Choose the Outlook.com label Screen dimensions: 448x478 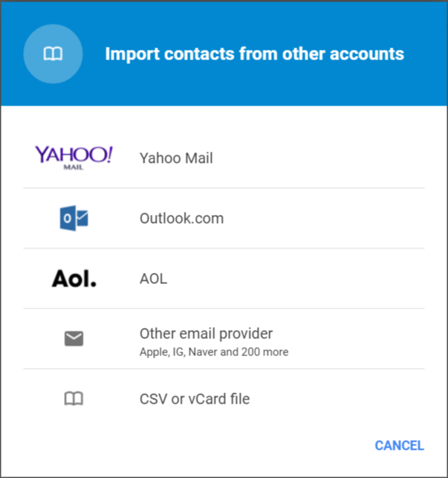coord(181,219)
